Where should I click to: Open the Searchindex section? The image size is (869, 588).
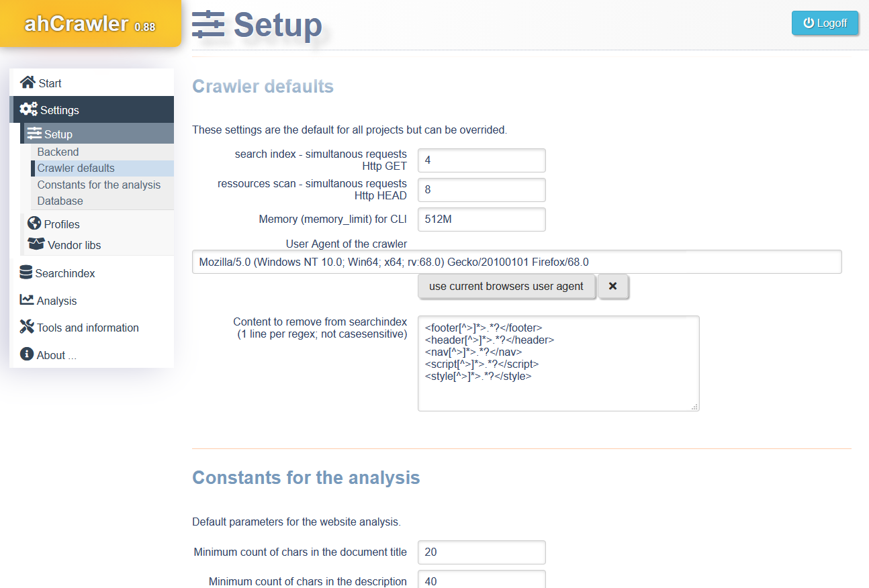(x=92, y=273)
